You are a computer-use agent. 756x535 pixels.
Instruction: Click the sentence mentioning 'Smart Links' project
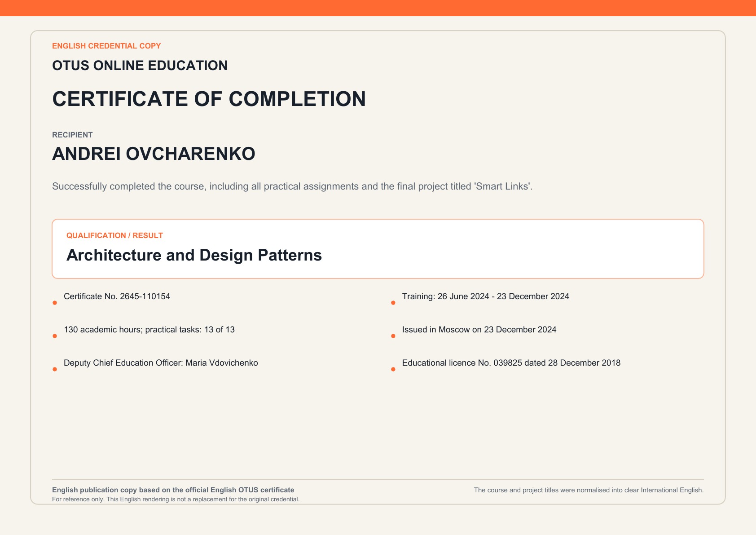(x=292, y=186)
